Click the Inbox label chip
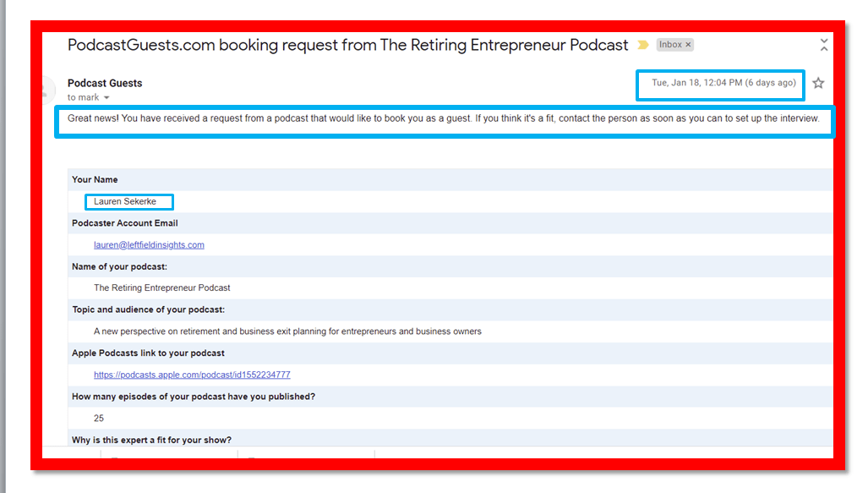This screenshot has height=493, width=868. [670, 45]
